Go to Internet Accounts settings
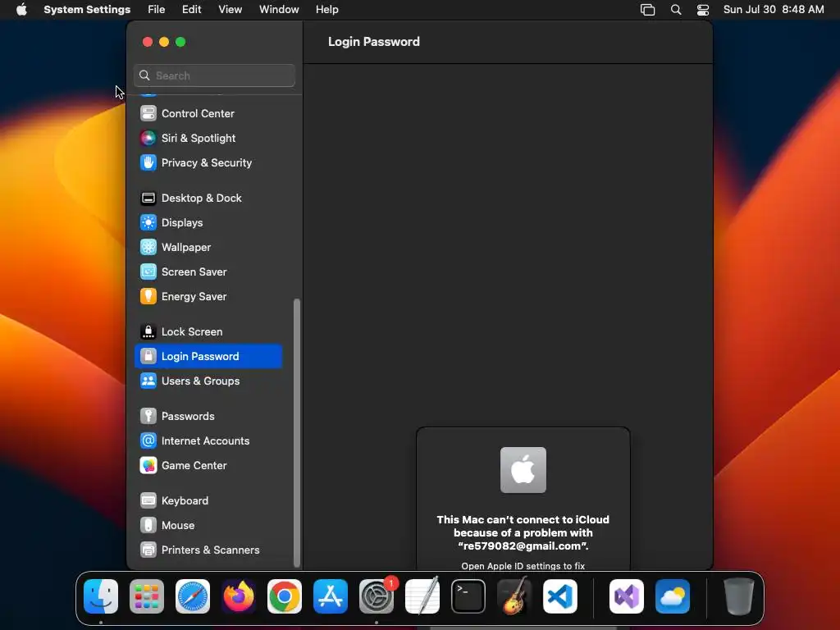Screen dimensions: 840x630 [208, 441]
